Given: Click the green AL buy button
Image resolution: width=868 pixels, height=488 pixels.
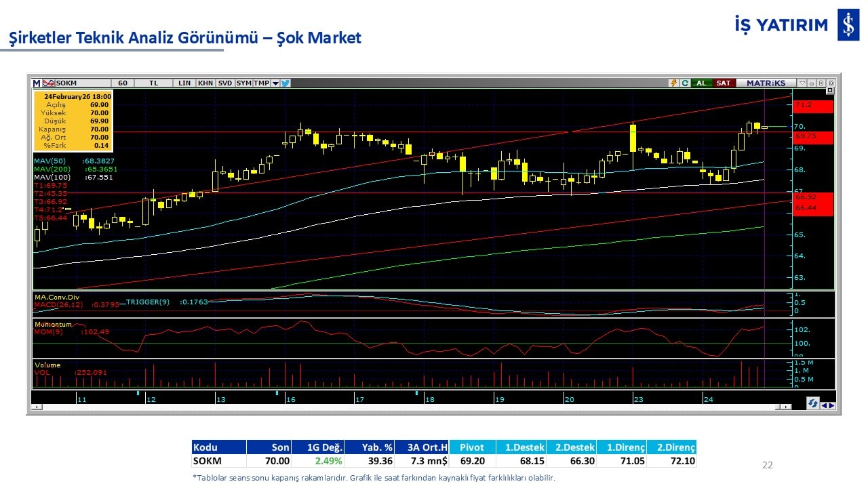Looking at the screenshot, I should 701,83.
